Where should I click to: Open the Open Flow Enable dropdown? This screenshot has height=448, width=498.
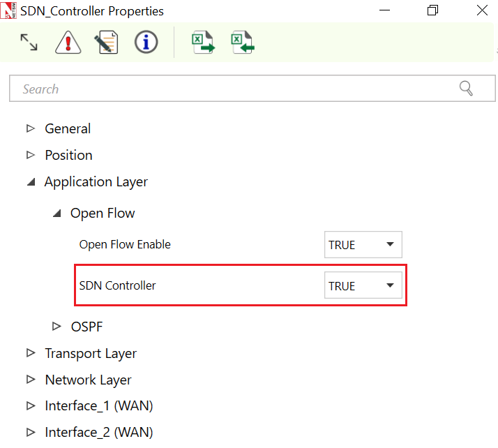coord(363,245)
